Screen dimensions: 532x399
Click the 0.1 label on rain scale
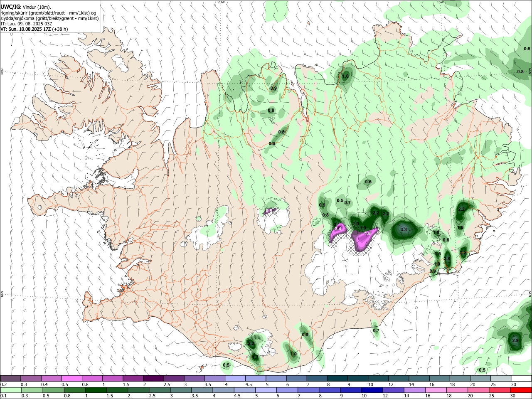pyautogui.click(x=4, y=396)
